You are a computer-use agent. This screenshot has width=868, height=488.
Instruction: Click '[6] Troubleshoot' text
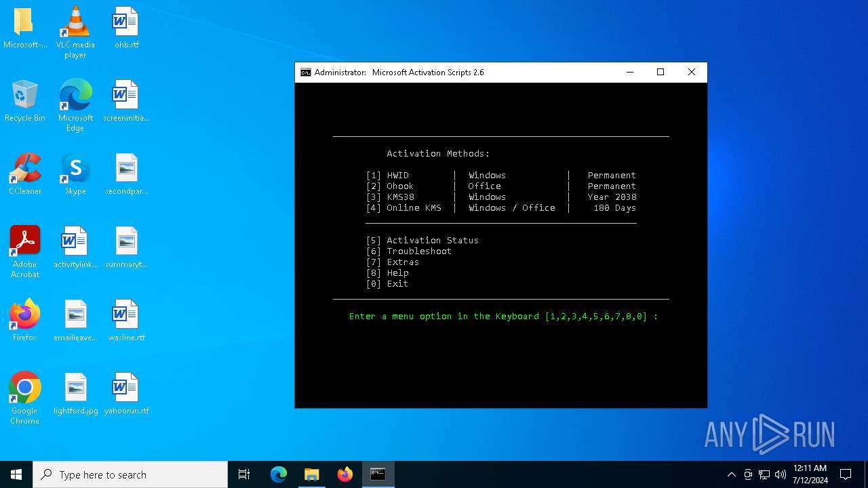(408, 251)
